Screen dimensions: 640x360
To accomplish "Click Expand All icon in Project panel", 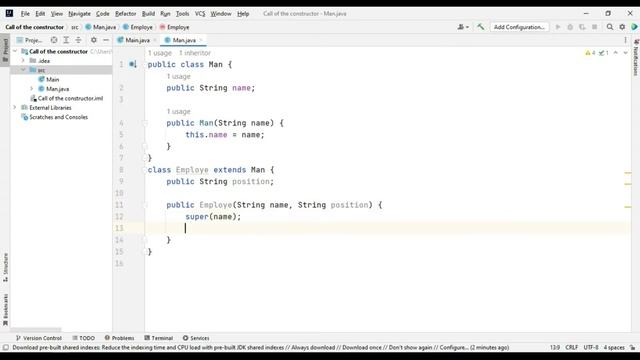I will 66,40.
